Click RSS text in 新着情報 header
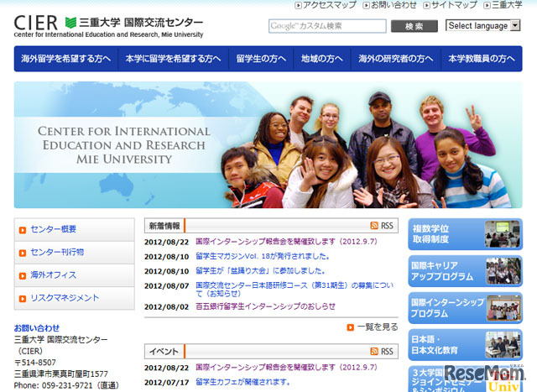Screen dimensions: 537x392 point(387,226)
